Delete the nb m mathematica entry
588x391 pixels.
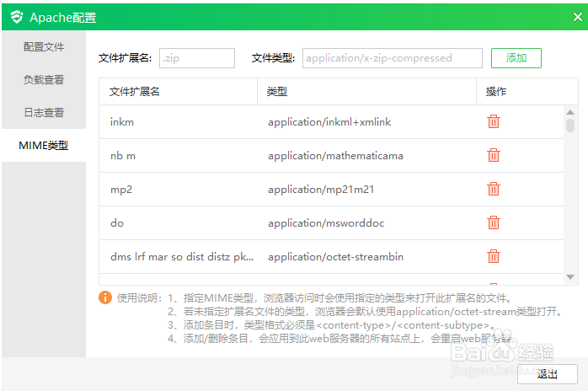pyautogui.click(x=494, y=155)
